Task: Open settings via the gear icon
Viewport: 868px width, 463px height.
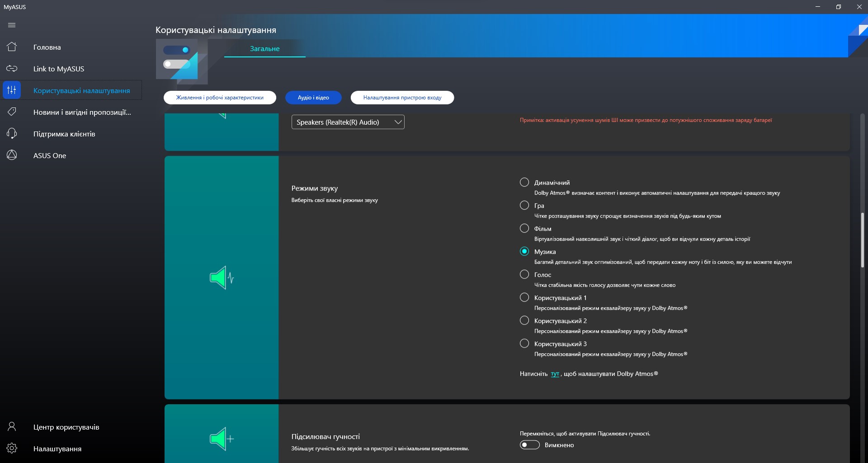Action: pyautogui.click(x=12, y=449)
